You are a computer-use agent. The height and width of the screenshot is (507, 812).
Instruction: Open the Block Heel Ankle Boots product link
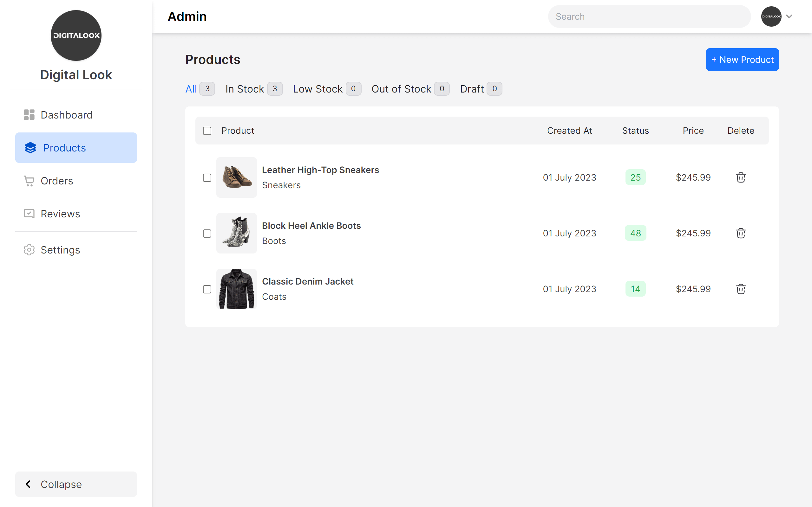coord(311,226)
